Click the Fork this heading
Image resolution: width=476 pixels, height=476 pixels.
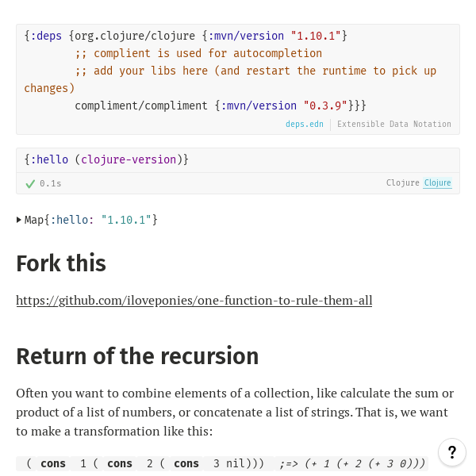tap(61, 263)
